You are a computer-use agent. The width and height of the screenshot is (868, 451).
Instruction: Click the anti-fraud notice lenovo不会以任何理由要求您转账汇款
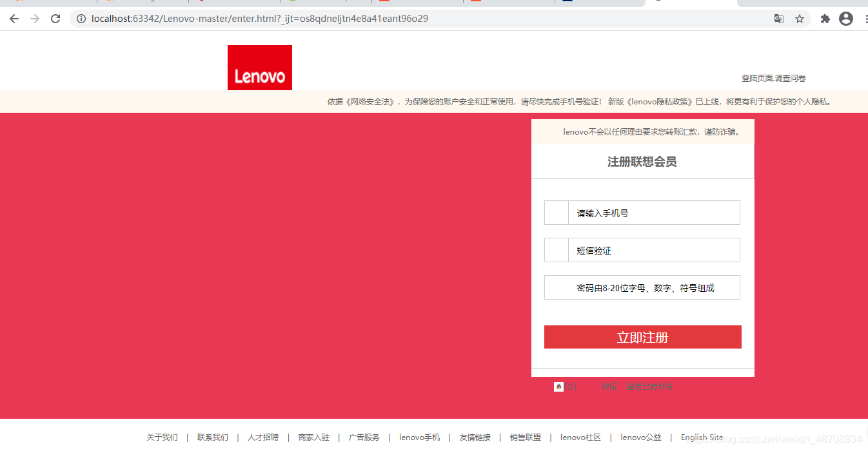tap(651, 132)
